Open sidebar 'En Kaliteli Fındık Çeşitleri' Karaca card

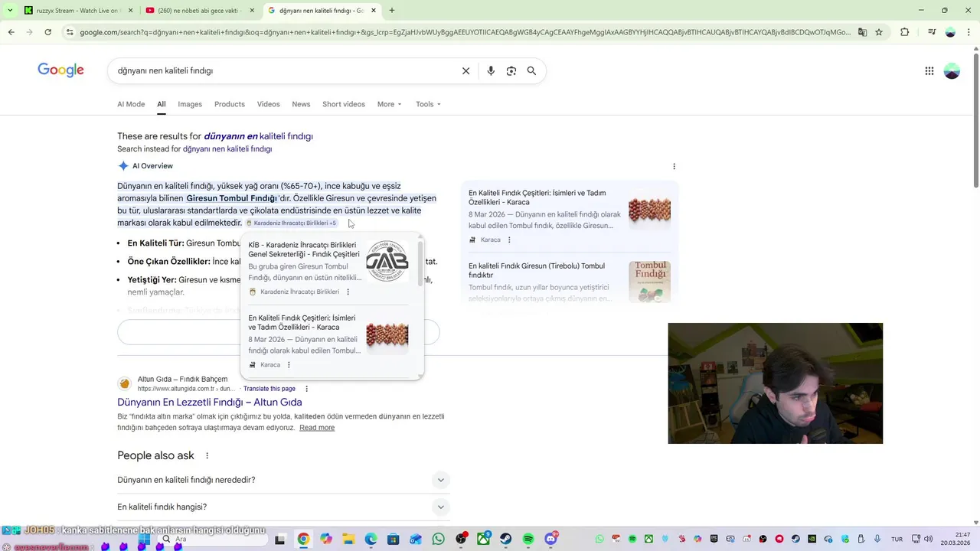click(570, 217)
